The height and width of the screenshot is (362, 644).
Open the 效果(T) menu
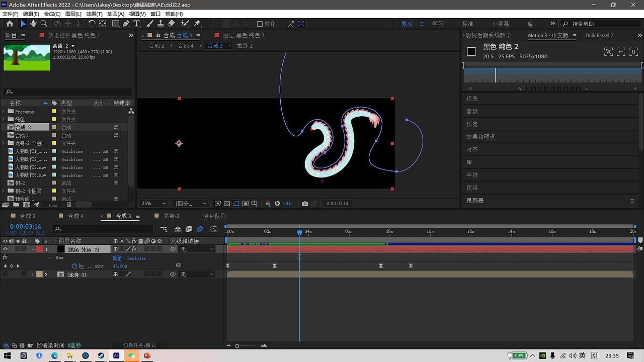(x=94, y=14)
